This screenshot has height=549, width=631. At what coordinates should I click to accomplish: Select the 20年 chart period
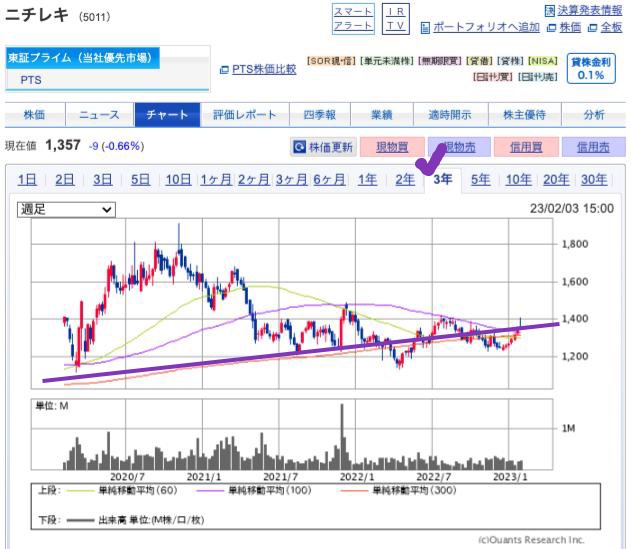556,180
